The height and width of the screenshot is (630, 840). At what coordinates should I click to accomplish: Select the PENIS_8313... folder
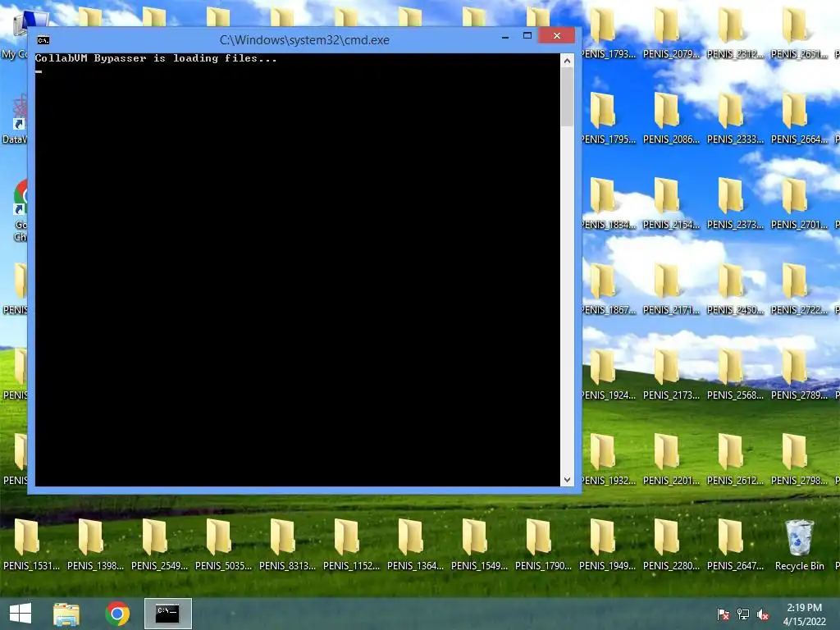(x=287, y=545)
